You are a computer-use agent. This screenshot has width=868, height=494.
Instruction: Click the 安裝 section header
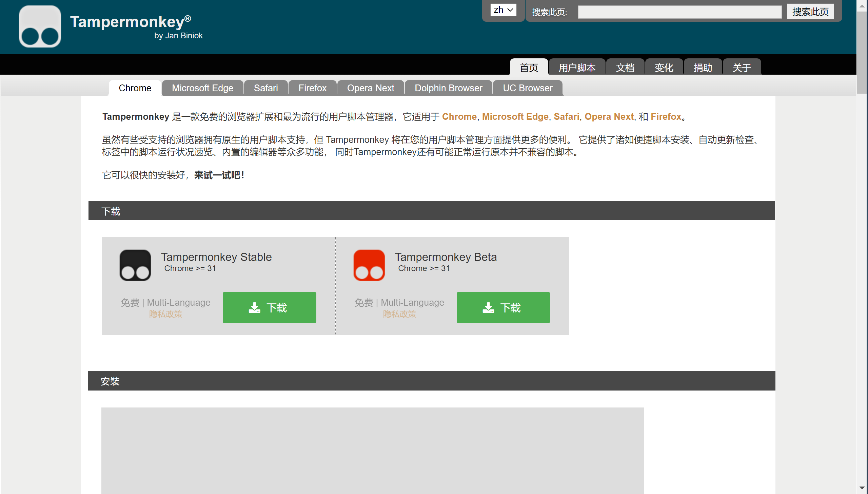tap(432, 381)
